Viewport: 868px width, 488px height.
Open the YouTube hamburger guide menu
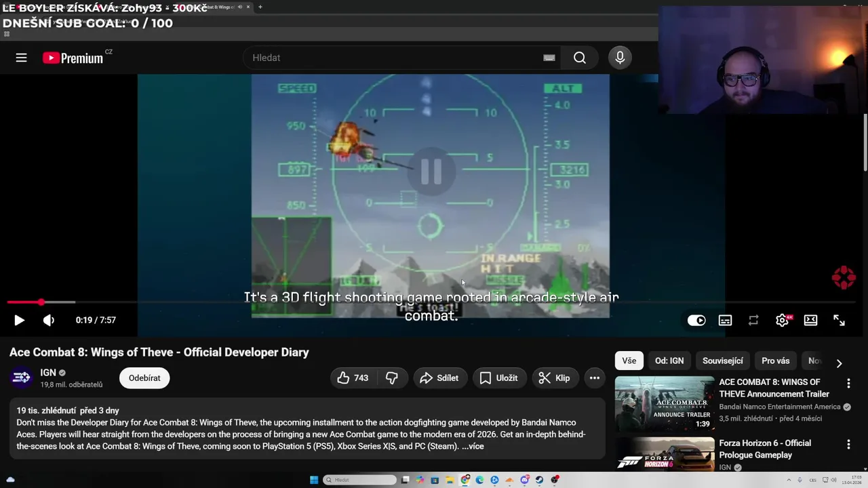(21, 58)
